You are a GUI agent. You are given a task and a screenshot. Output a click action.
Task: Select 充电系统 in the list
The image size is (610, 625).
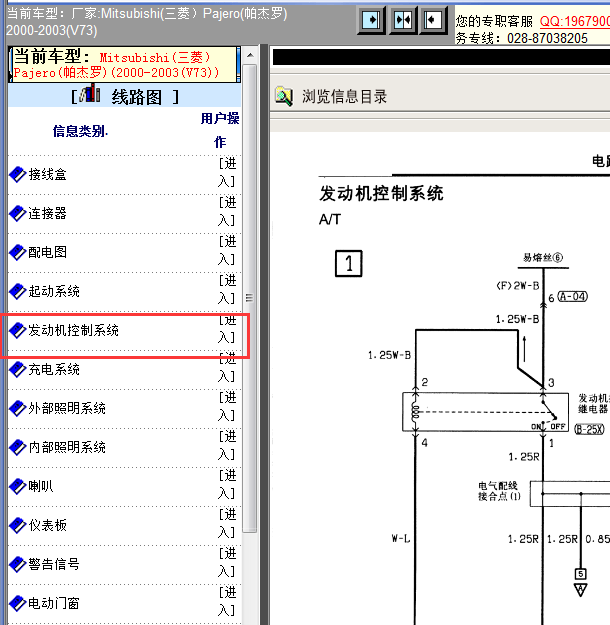point(54,369)
